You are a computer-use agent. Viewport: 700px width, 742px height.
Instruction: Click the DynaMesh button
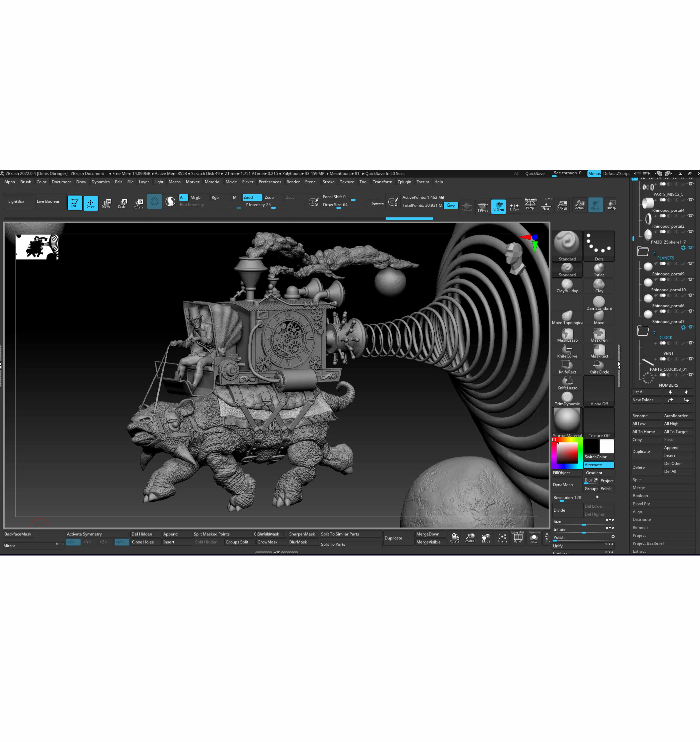click(x=567, y=485)
